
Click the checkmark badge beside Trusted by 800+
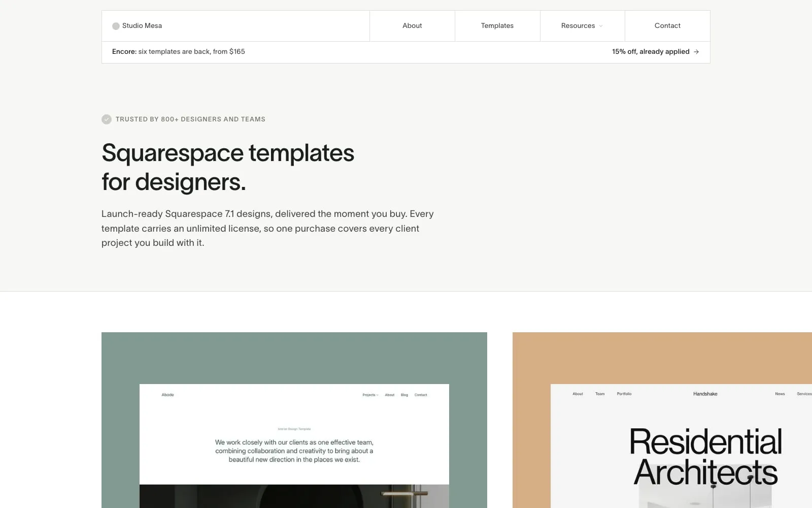[107, 119]
